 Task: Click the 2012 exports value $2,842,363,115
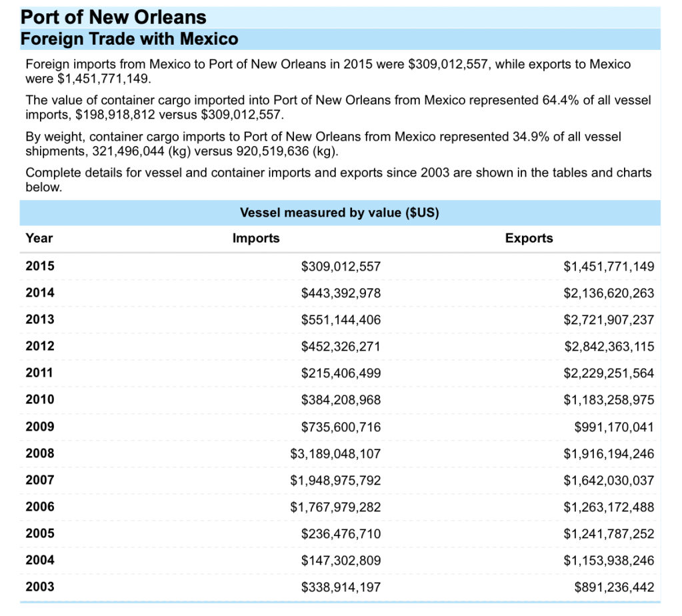609,347
